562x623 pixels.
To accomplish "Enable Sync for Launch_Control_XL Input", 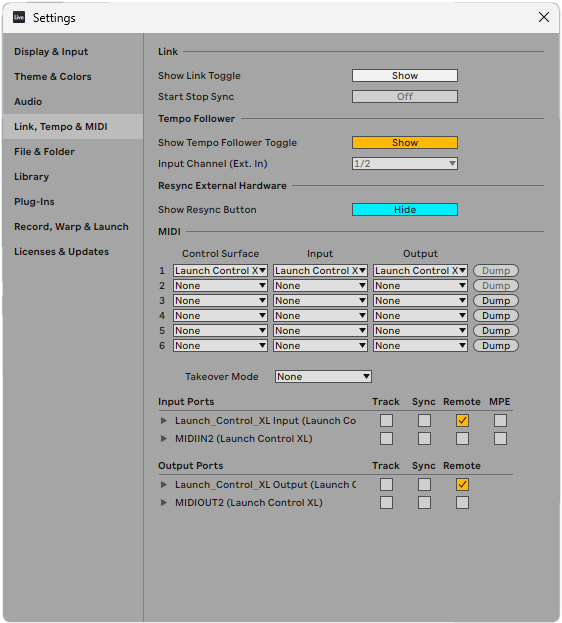I will tap(424, 421).
